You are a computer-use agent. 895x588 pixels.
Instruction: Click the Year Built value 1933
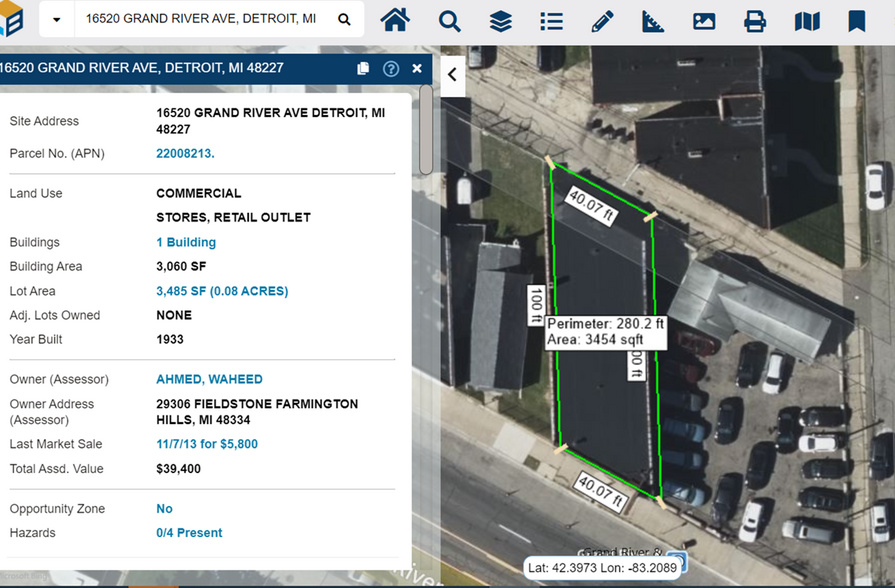point(170,340)
